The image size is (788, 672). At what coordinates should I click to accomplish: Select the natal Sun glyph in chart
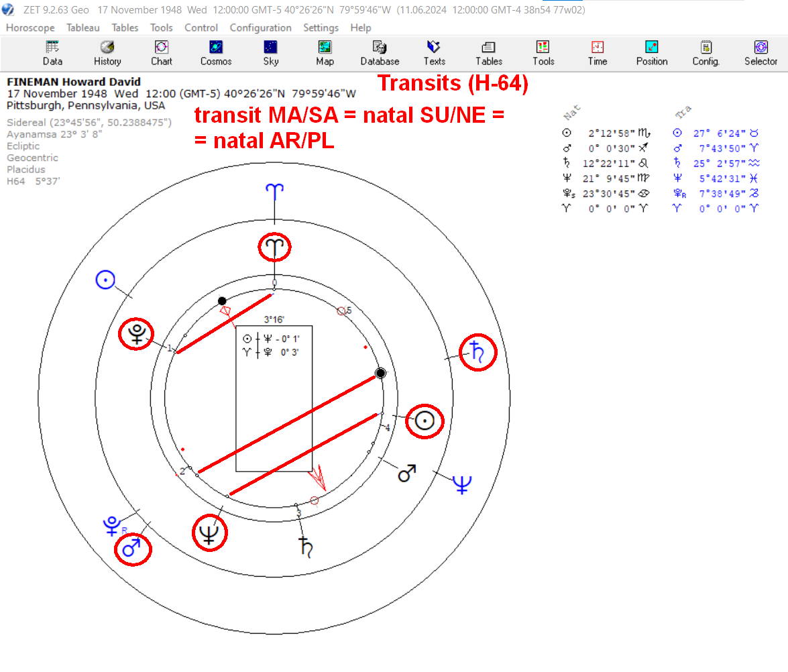pyautogui.click(x=424, y=421)
